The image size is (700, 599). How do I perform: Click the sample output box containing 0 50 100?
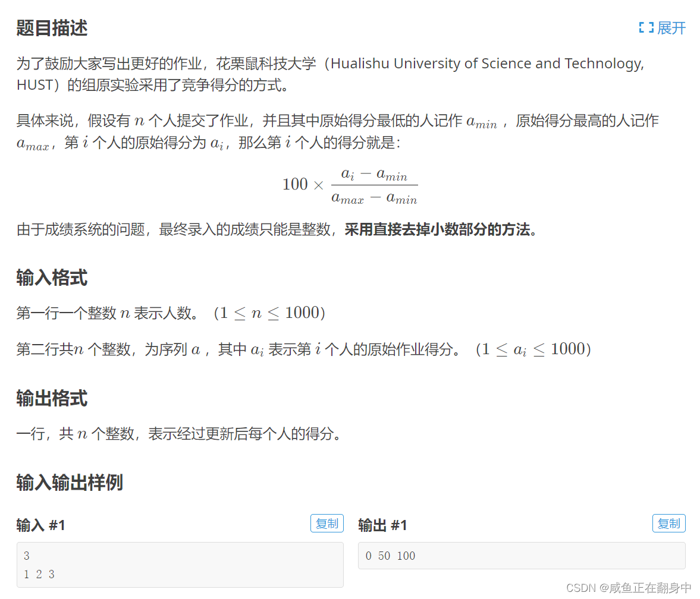click(522, 556)
